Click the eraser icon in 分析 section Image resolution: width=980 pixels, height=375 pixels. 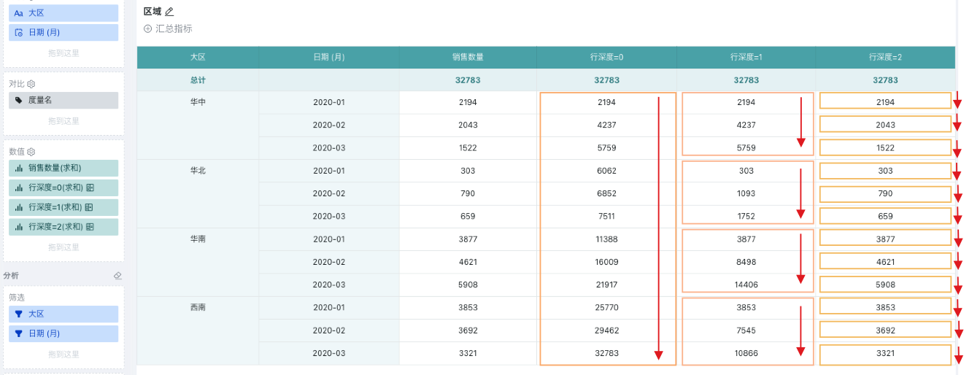[117, 276]
